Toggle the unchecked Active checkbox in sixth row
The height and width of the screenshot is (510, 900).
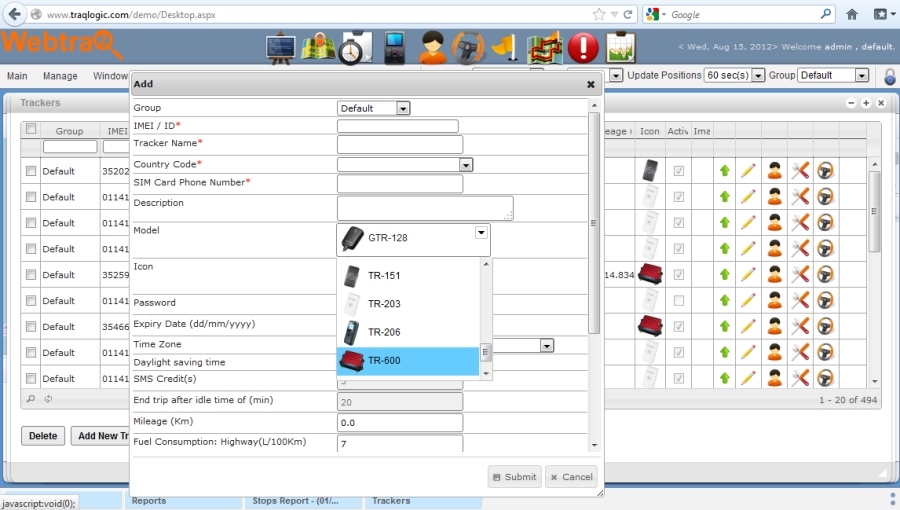coord(678,301)
